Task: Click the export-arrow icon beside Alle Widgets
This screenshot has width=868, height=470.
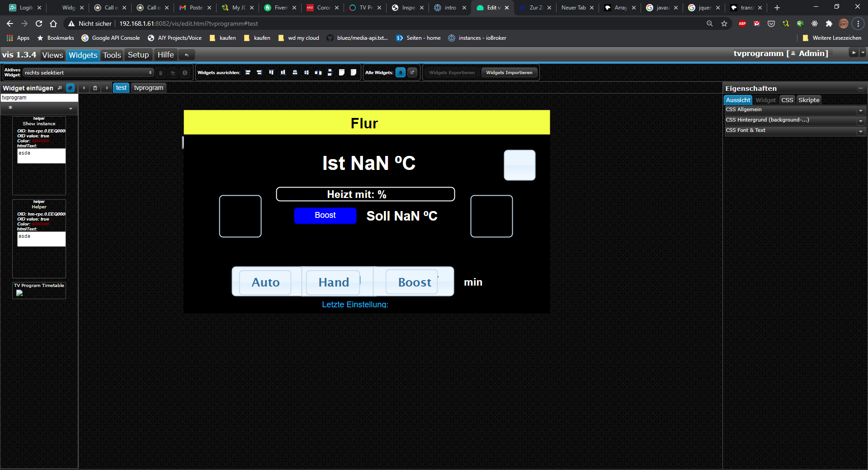Action: [412, 72]
